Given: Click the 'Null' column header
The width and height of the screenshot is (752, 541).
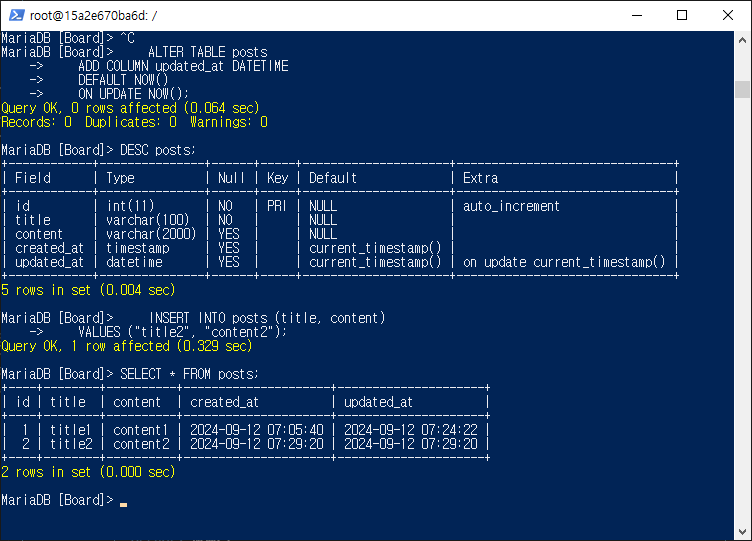Looking at the screenshot, I should pyautogui.click(x=231, y=178).
